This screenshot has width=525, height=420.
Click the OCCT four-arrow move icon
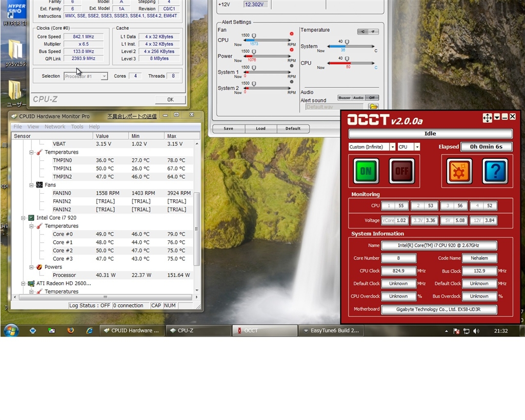(x=487, y=118)
